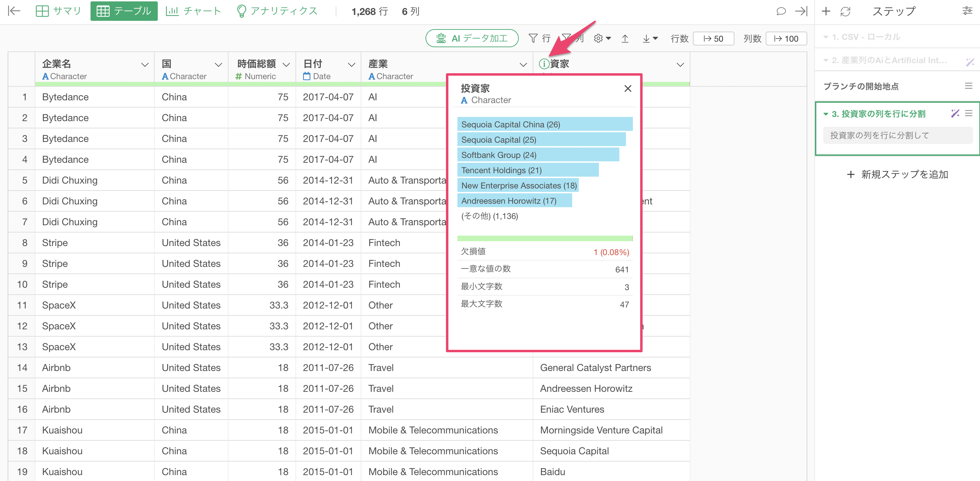The width and height of the screenshot is (980, 481).
Task: Select New Enterprise Associates (18) bar
Action: (x=518, y=185)
